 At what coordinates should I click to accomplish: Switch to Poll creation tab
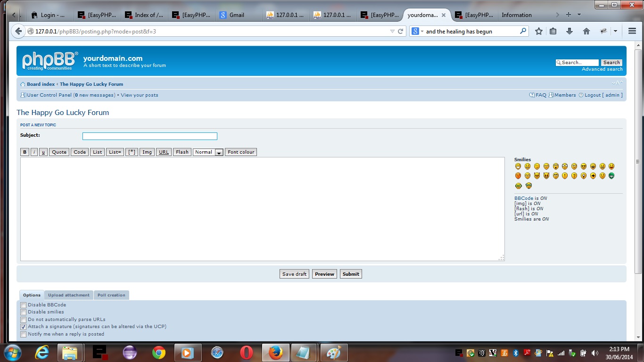pos(111,295)
